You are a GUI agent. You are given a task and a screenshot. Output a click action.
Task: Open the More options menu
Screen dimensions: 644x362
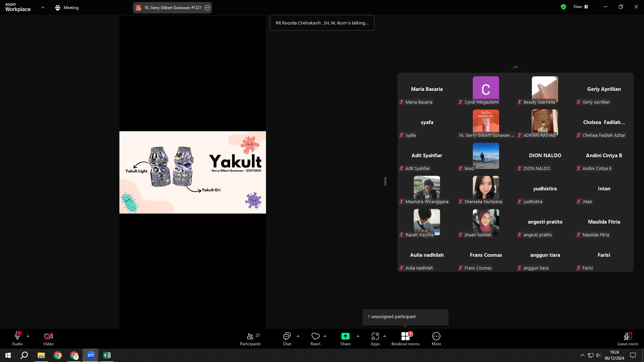coord(436,339)
